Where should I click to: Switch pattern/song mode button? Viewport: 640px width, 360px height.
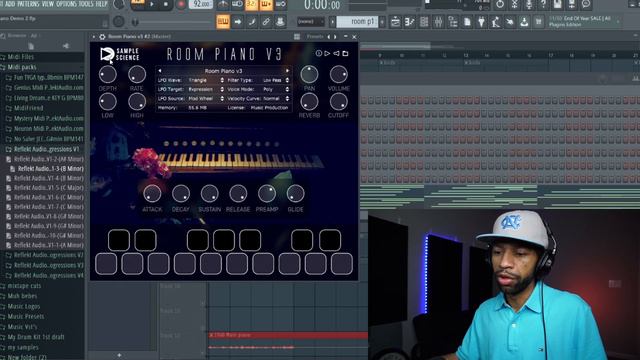[x=138, y=3]
